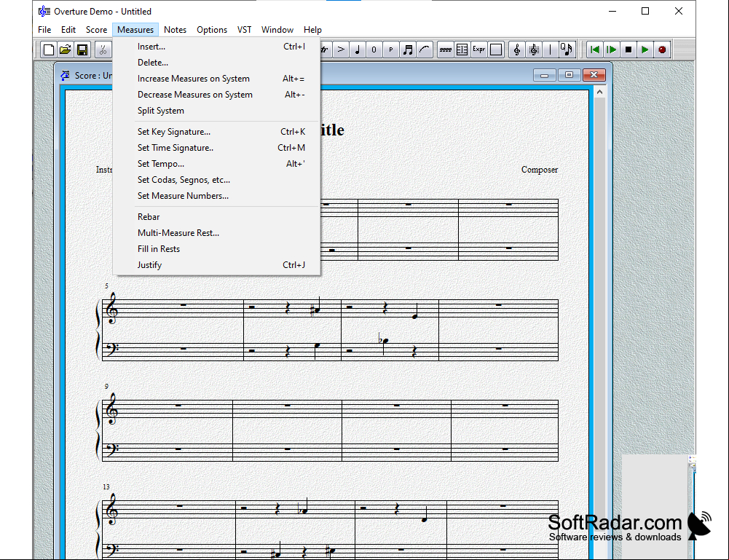Start playback with the green play button

[645, 50]
